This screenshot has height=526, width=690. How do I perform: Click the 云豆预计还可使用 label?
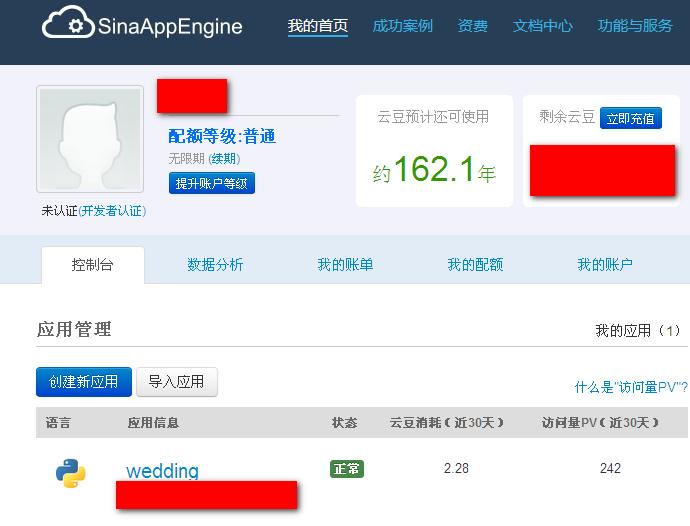(x=433, y=117)
